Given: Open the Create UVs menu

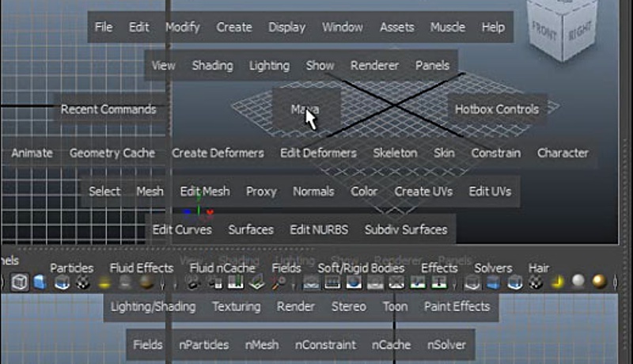Looking at the screenshot, I should point(423,191).
